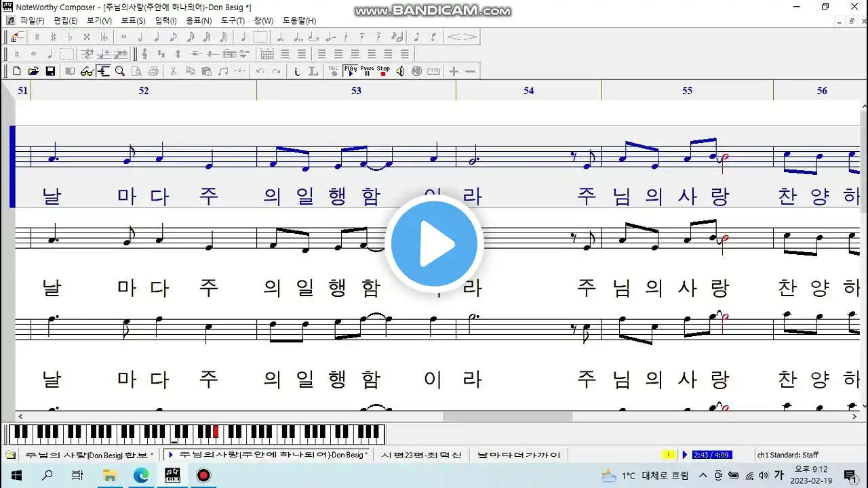Click measure number 53 in ruler
The height and width of the screenshot is (488, 868).
coord(356,90)
